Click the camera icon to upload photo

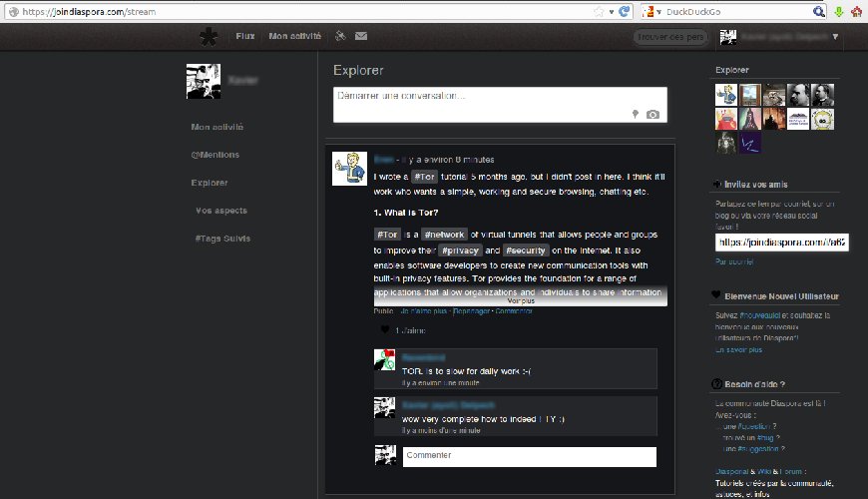pyautogui.click(x=653, y=115)
